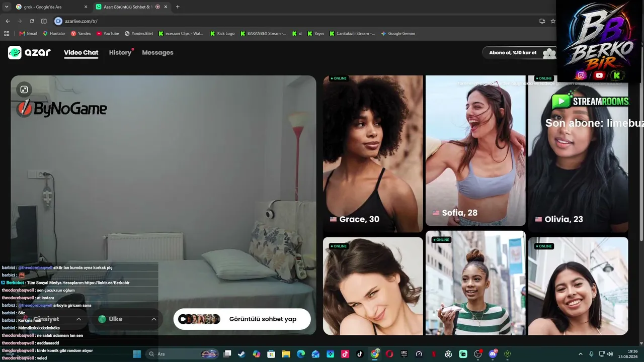
Task: Open Copilot from the taskbar
Action: [257, 354]
